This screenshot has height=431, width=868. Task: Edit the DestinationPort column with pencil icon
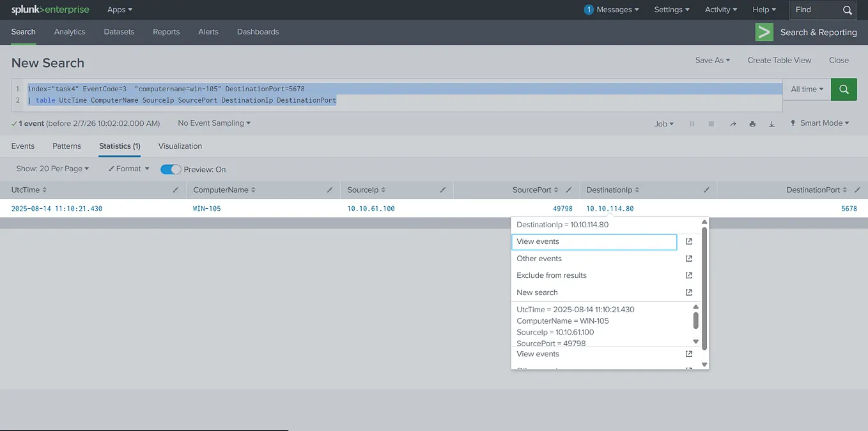pyautogui.click(x=856, y=190)
